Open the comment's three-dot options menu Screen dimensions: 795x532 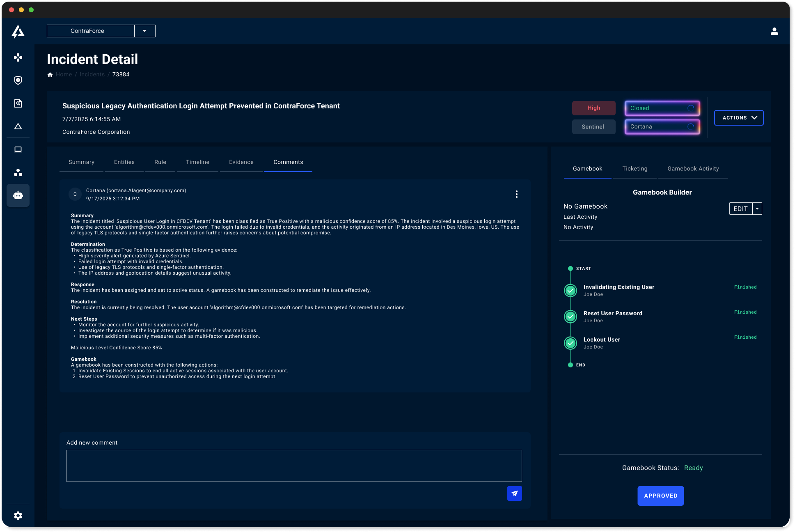point(516,194)
